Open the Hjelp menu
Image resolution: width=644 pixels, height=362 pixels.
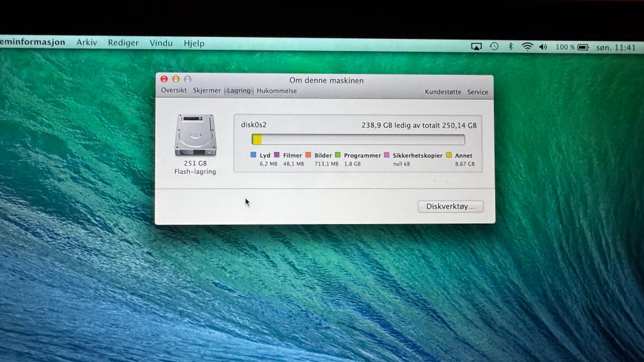(194, 44)
